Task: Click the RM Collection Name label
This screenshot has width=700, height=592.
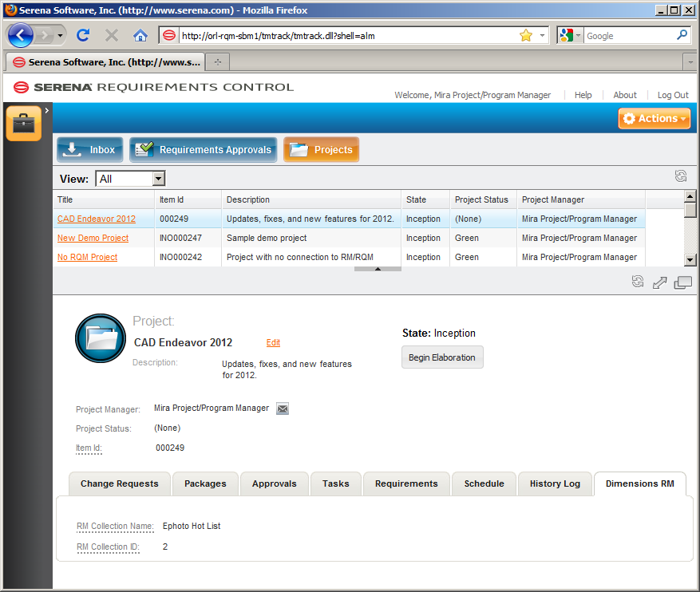Action: (115, 527)
